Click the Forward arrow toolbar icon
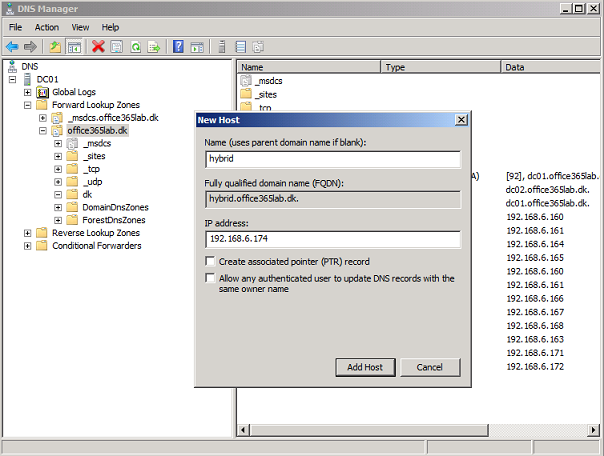The width and height of the screenshot is (604, 456). (30, 47)
